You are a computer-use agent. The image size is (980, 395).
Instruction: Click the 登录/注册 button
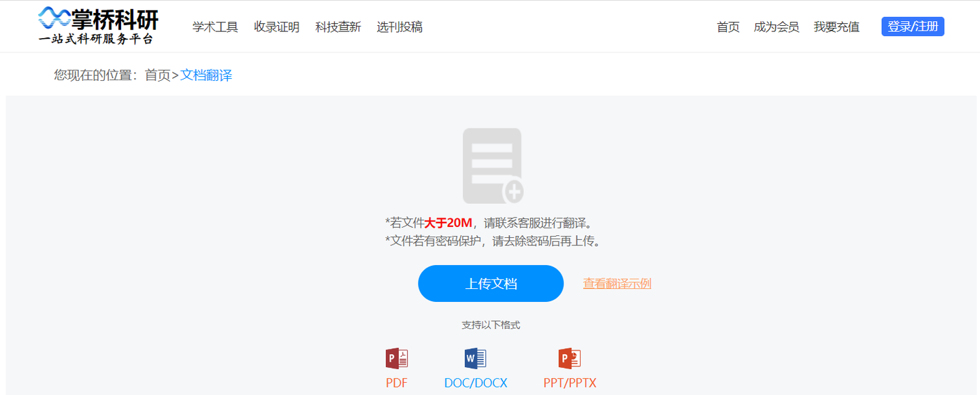point(913,27)
